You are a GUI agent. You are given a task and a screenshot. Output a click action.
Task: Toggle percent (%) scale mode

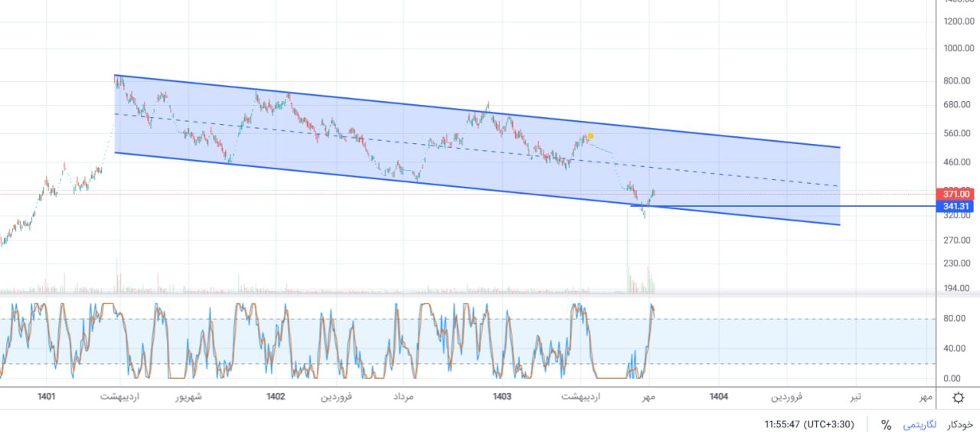point(886,424)
